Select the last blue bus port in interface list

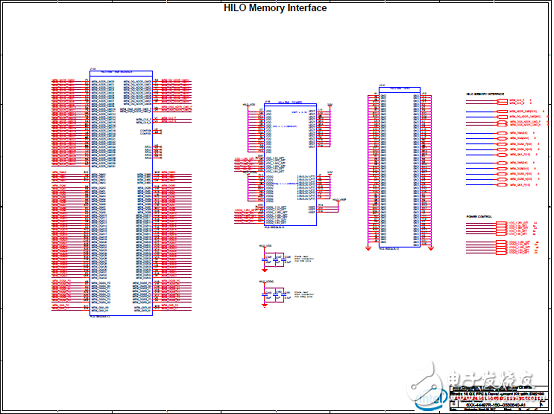pos(502,185)
